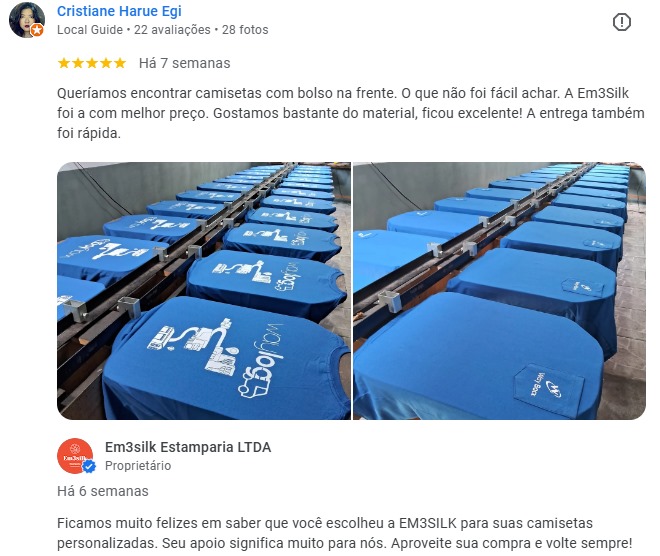
Task: Click the 'Proprietário' label
Action: pyautogui.click(x=138, y=466)
